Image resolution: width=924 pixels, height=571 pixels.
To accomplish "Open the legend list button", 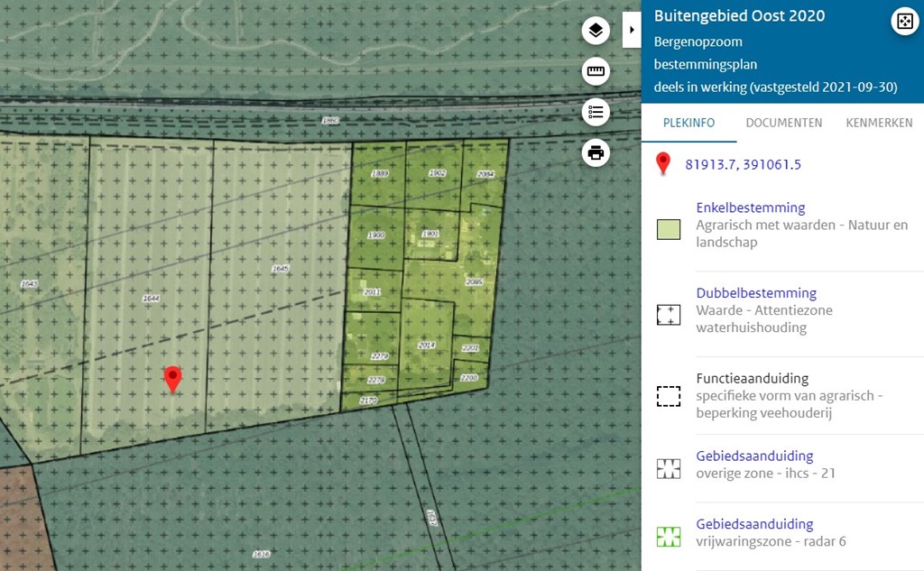I will tap(596, 112).
